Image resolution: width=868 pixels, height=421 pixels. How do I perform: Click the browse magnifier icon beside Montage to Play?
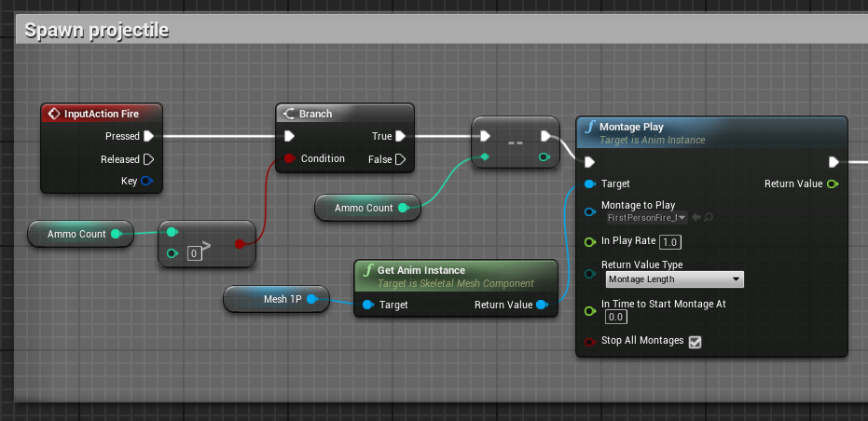pos(708,217)
